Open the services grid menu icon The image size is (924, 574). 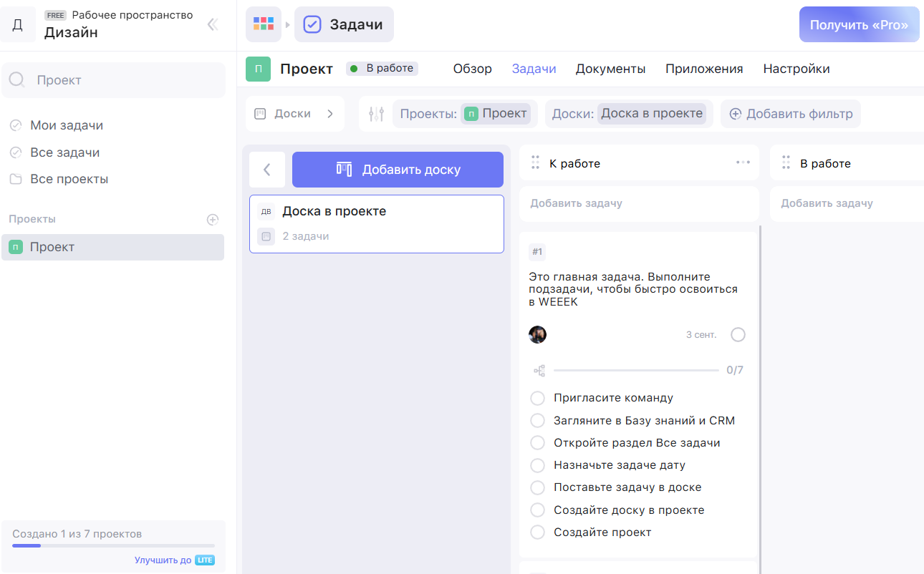tap(263, 24)
